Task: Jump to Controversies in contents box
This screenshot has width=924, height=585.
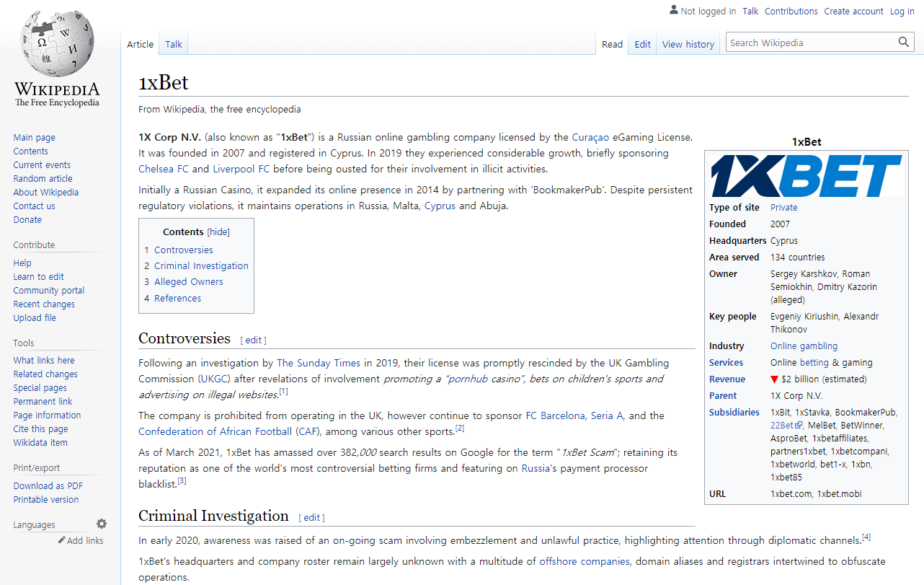Action: (184, 250)
